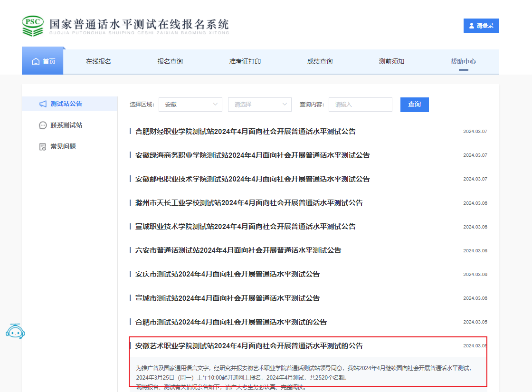Screen dimensions: 532x392
Task: Open the 在线报名 menu item
Action: click(98, 61)
